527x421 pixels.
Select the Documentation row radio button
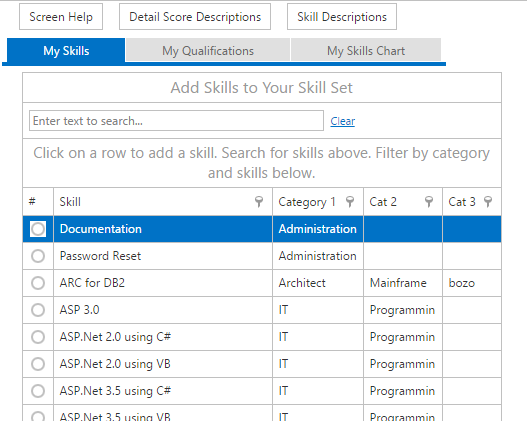(x=38, y=229)
